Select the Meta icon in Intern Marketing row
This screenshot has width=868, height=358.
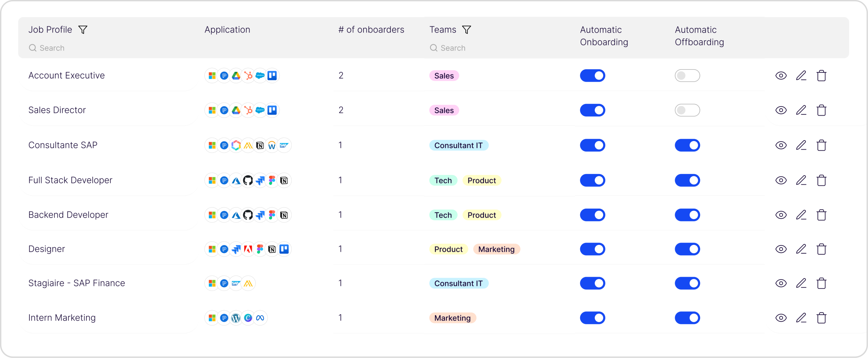tap(260, 318)
